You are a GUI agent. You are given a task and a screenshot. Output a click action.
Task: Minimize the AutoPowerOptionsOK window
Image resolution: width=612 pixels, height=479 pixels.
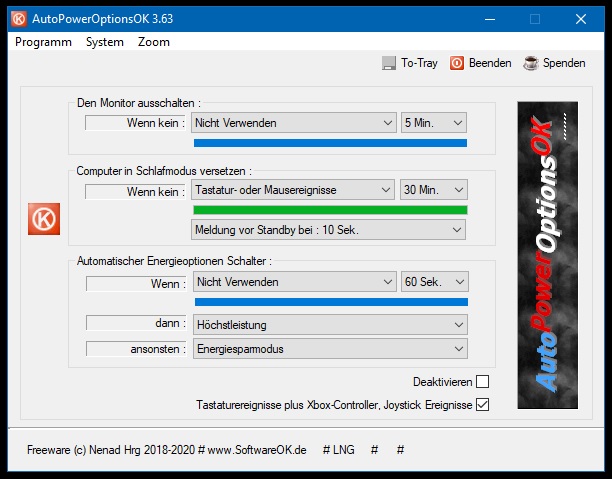[x=490, y=19]
